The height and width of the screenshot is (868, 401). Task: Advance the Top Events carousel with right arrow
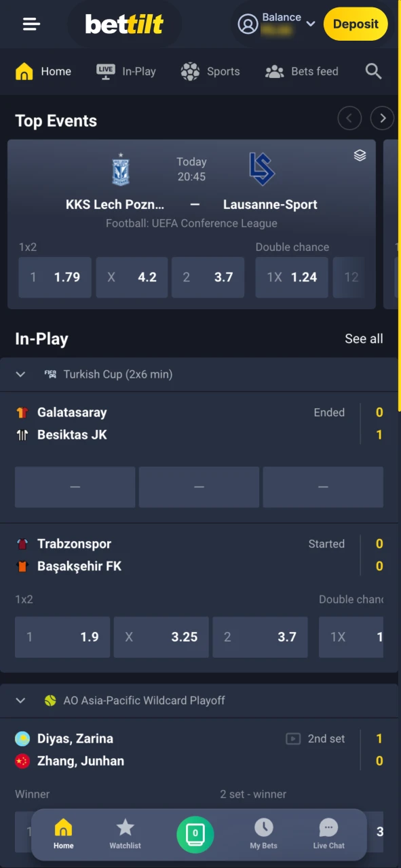tap(382, 118)
